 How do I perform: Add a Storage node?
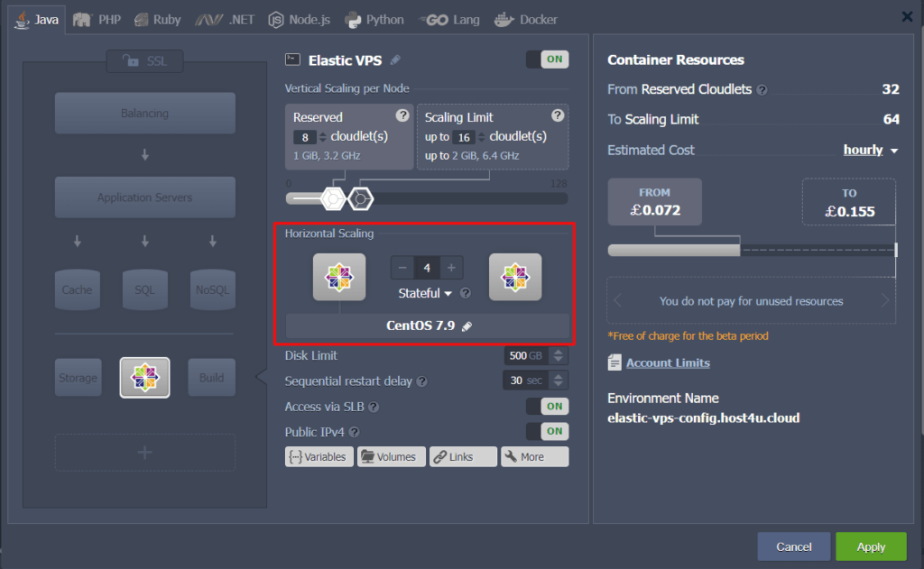pyautogui.click(x=78, y=378)
